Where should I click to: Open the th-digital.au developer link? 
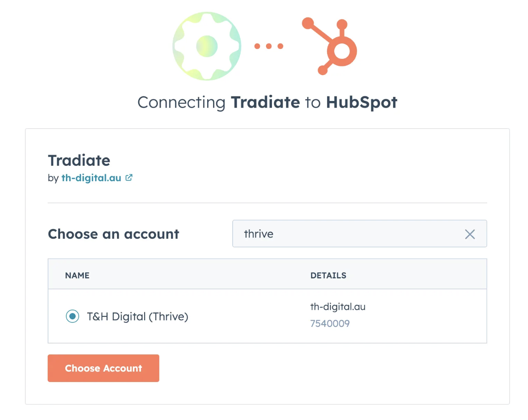click(x=91, y=178)
